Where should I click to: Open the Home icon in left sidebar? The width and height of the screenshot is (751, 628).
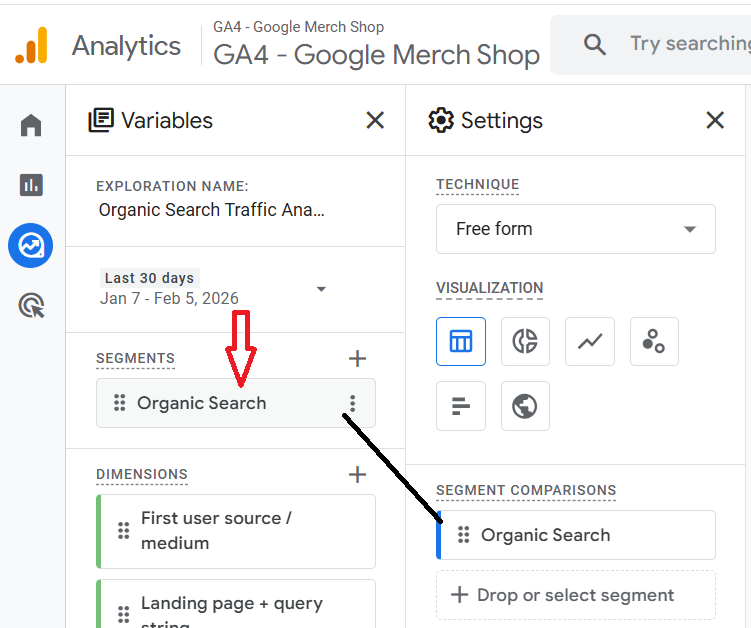[x=31, y=125]
